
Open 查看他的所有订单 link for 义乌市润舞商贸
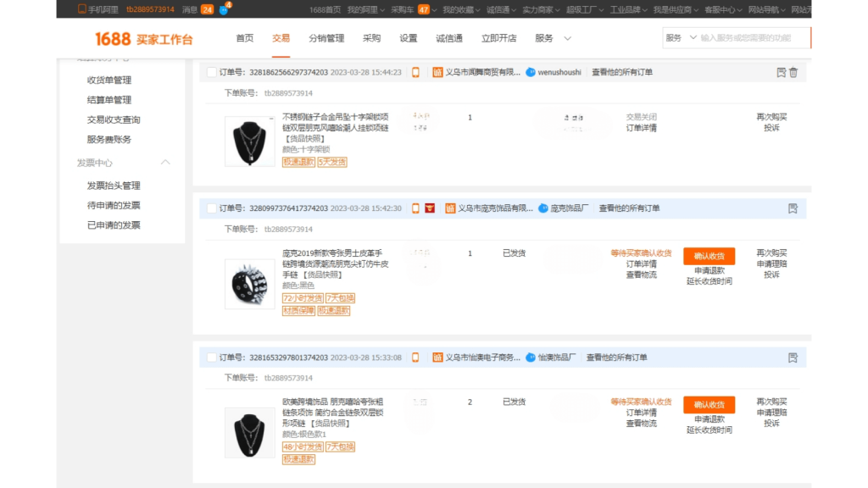(x=624, y=73)
